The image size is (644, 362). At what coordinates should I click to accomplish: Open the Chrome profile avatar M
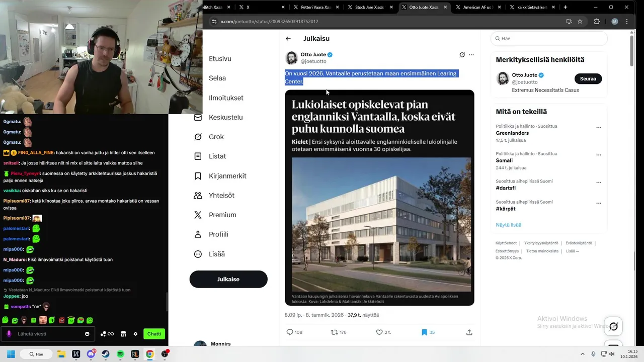615,22
